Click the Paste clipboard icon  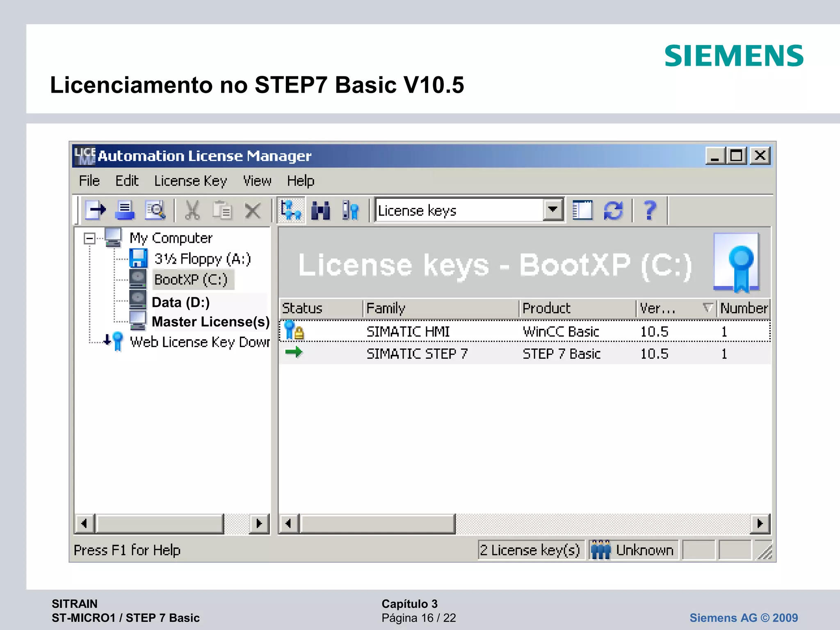(x=222, y=210)
